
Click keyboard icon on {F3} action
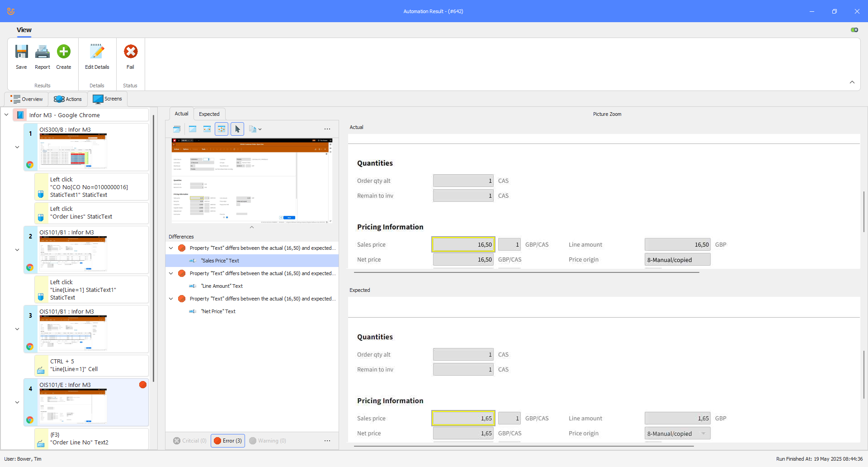click(41, 444)
